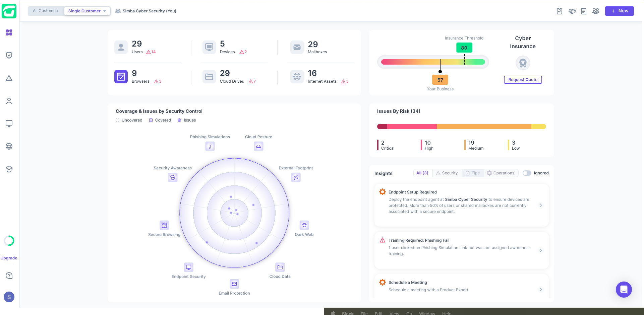Viewport: 644px width, 315px height.
Task: Open the View menu in macOS menu bar
Action: 394,313
